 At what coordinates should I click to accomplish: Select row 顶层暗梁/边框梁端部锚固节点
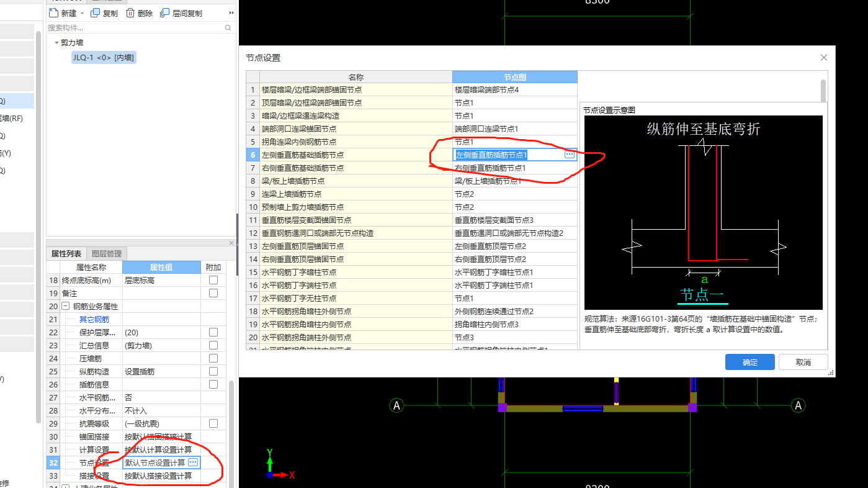tap(356, 103)
